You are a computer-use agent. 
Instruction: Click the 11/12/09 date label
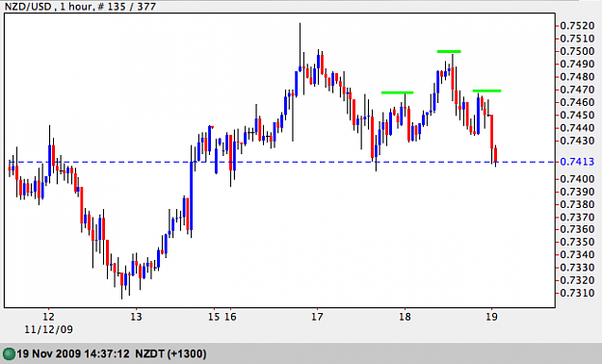(48, 329)
